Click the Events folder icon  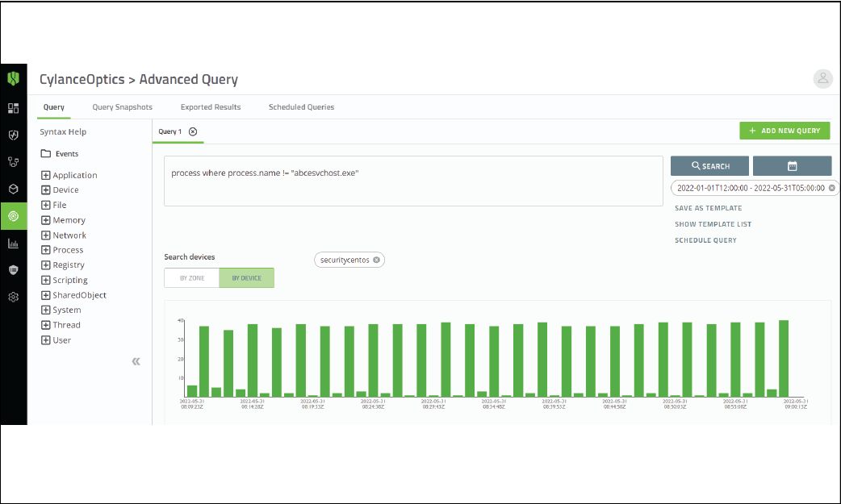point(46,154)
